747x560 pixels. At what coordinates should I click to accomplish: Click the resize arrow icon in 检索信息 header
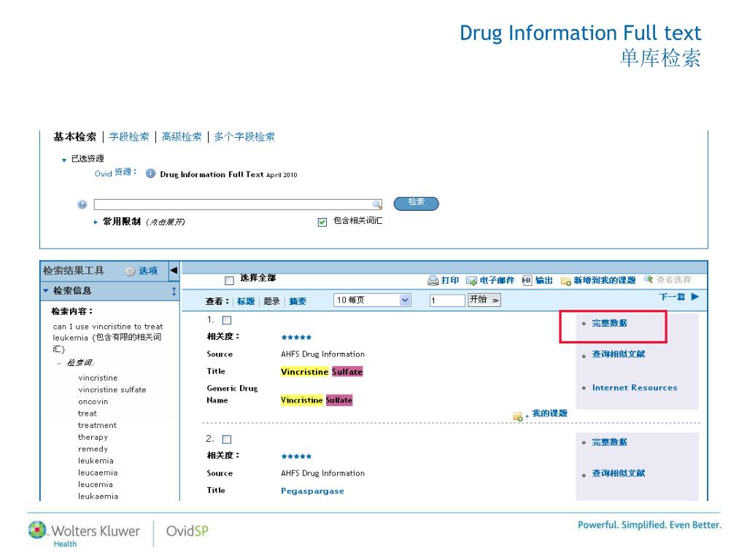click(174, 291)
